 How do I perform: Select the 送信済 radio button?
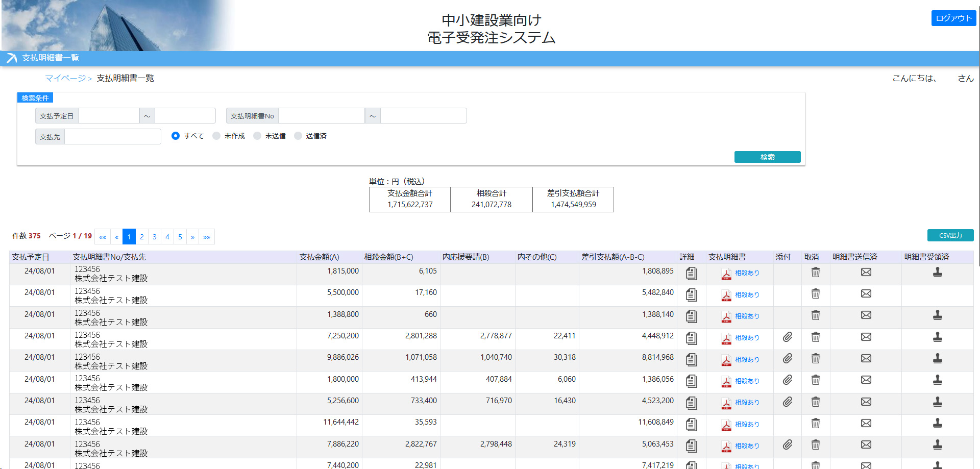click(298, 136)
